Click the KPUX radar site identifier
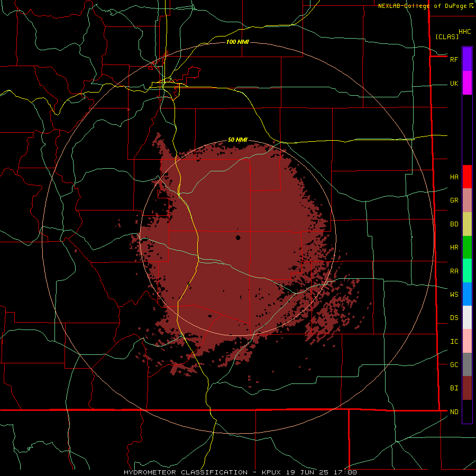This screenshot has height=476, width=476. click(272, 472)
